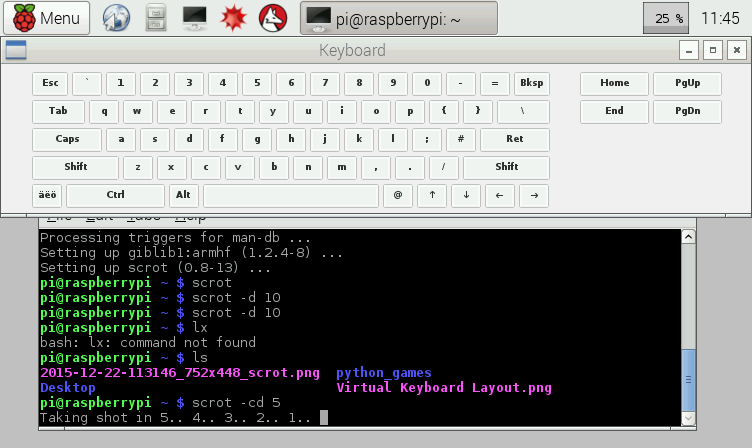Open the Wolfram wolf icon

pyautogui.click(x=270, y=17)
